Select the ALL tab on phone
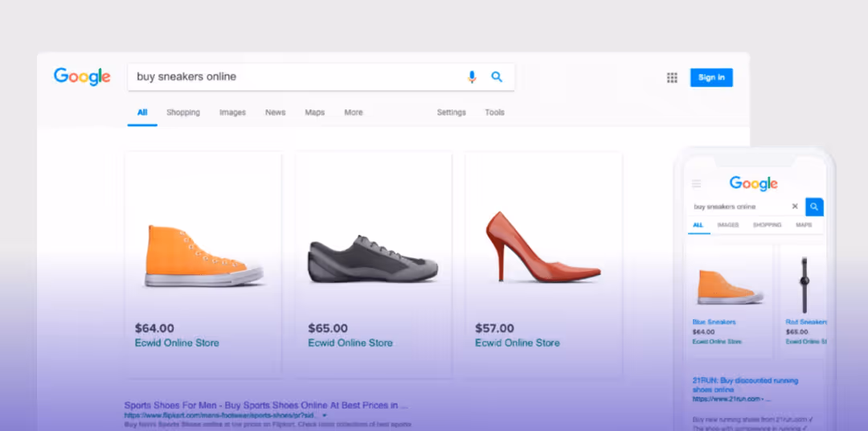 click(x=698, y=225)
